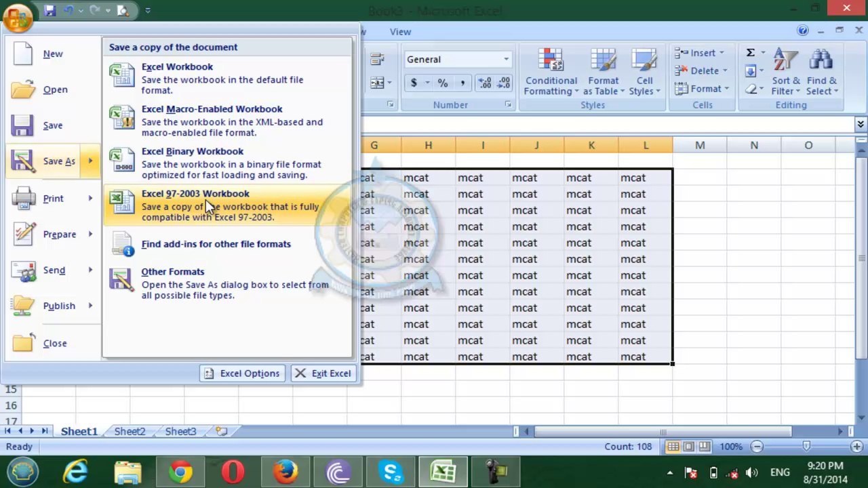This screenshot has width=868, height=488.
Task: Click Delete in the Cells group
Action: point(701,70)
